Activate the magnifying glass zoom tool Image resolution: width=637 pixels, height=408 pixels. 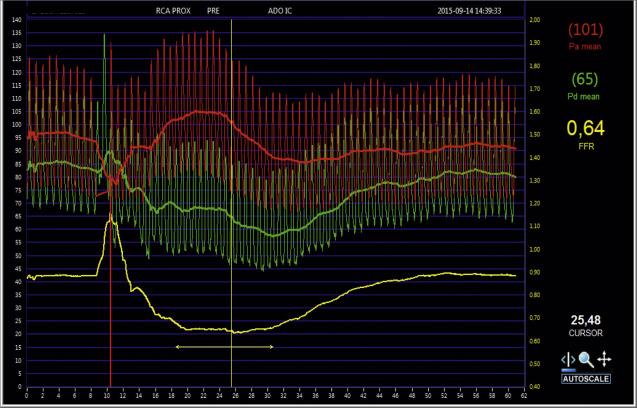pos(585,360)
